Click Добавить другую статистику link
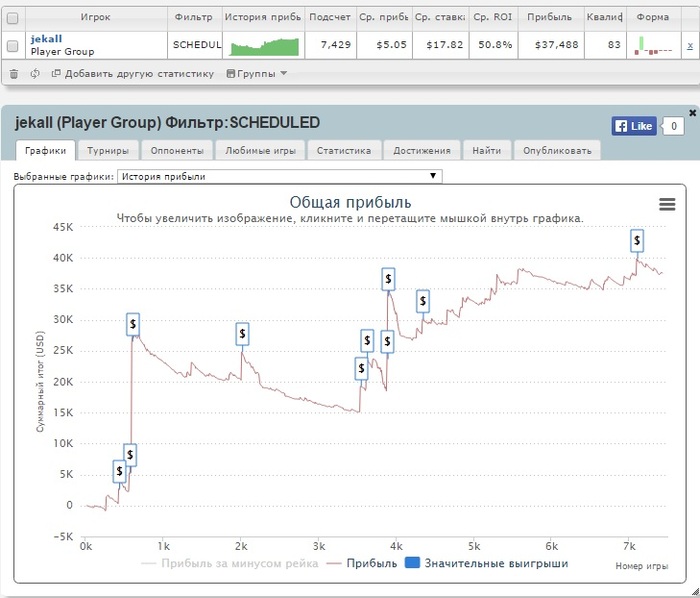700x598 pixels. pos(133,74)
